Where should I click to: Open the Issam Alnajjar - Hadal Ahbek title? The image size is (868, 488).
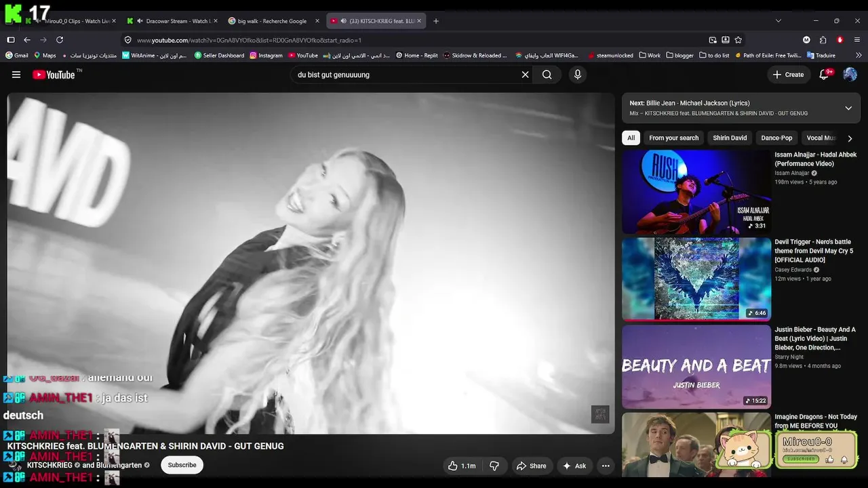(816, 159)
